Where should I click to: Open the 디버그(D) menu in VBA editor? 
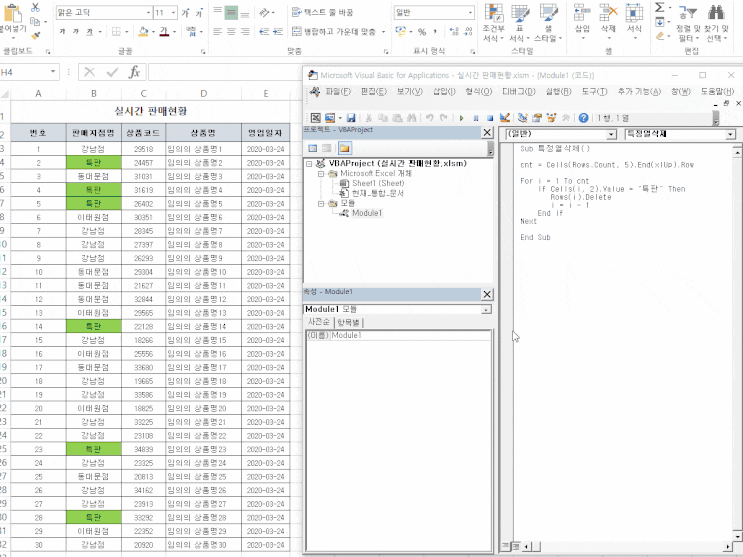tap(519, 91)
